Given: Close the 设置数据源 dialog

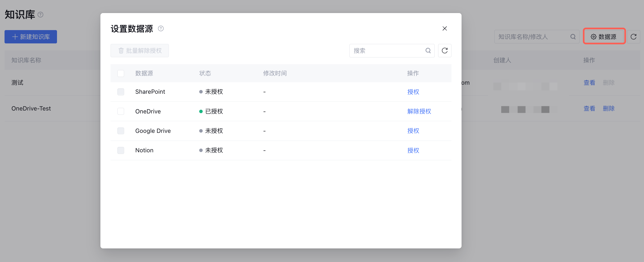Looking at the screenshot, I should pos(445,28).
